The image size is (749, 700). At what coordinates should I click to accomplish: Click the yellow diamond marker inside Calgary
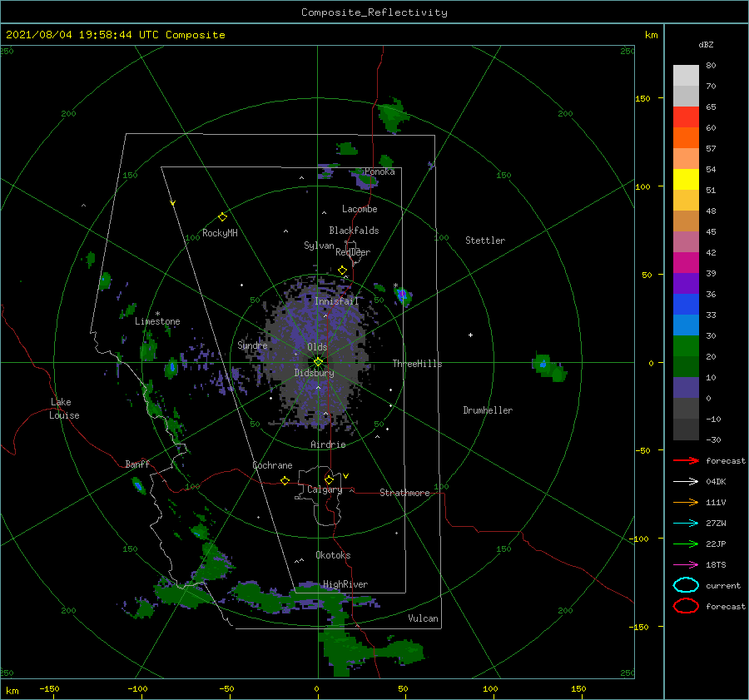point(329,479)
